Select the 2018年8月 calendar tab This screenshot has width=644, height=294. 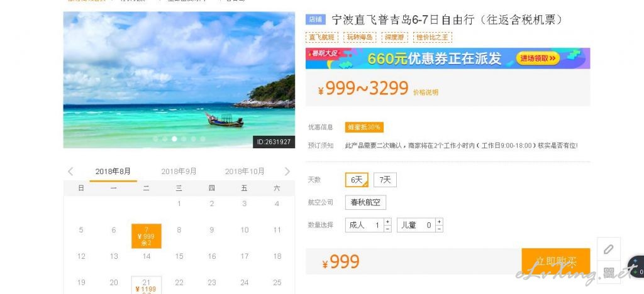point(113,171)
